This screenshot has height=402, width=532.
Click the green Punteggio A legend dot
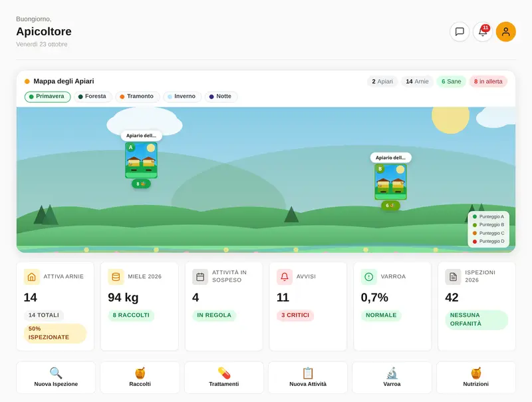(x=475, y=216)
